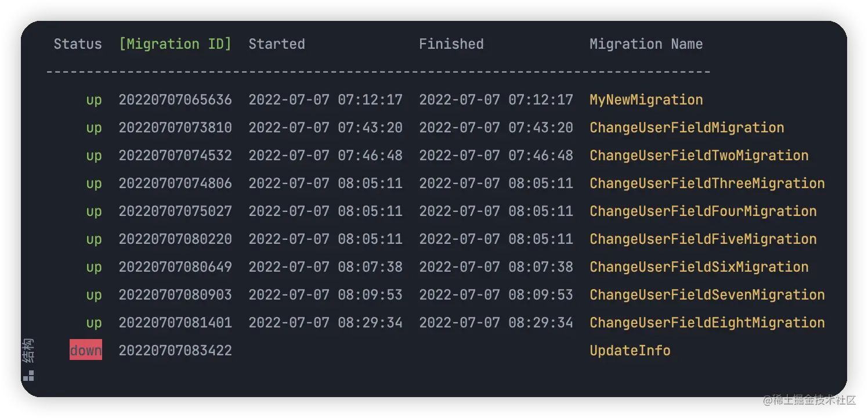This screenshot has width=868, height=418.
Task: Click the UpdateInfo migration name
Action: [x=630, y=351]
